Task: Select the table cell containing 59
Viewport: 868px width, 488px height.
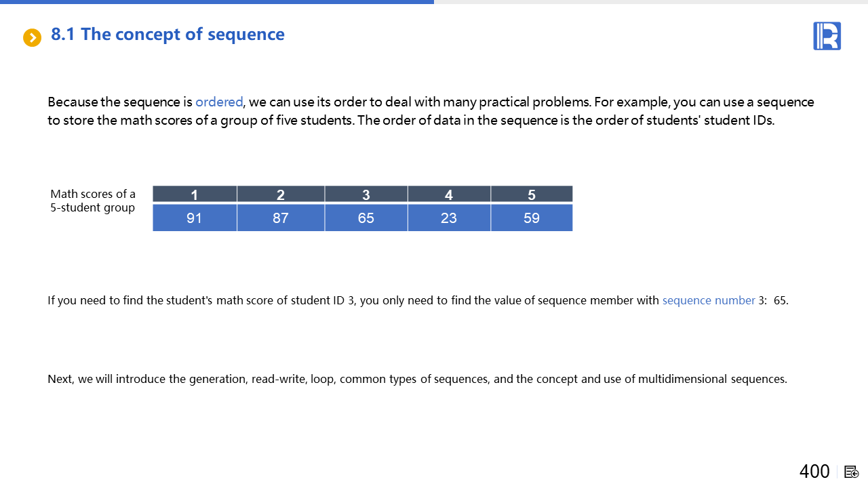Action: [x=532, y=218]
